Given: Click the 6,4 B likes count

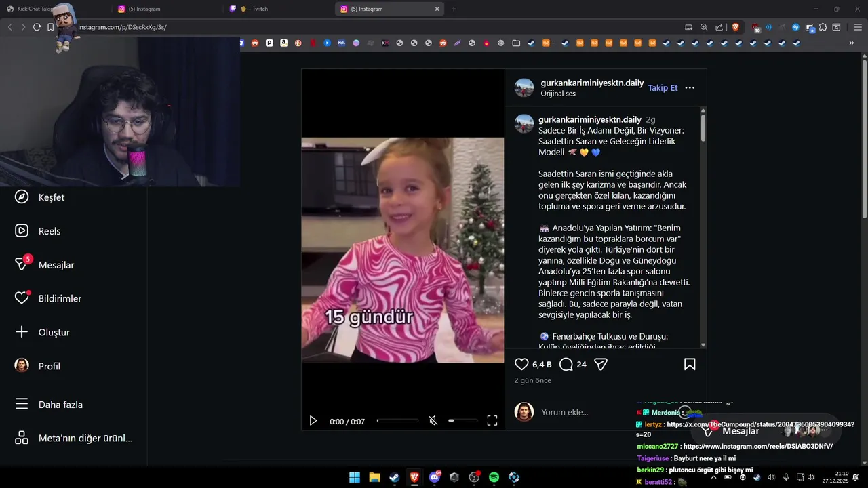Looking at the screenshot, I should (542, 365).
